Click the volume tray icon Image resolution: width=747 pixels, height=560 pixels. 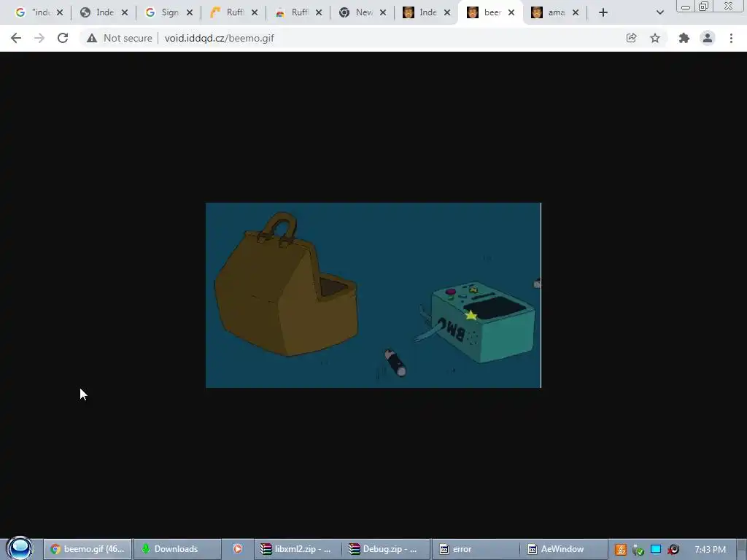673,550
